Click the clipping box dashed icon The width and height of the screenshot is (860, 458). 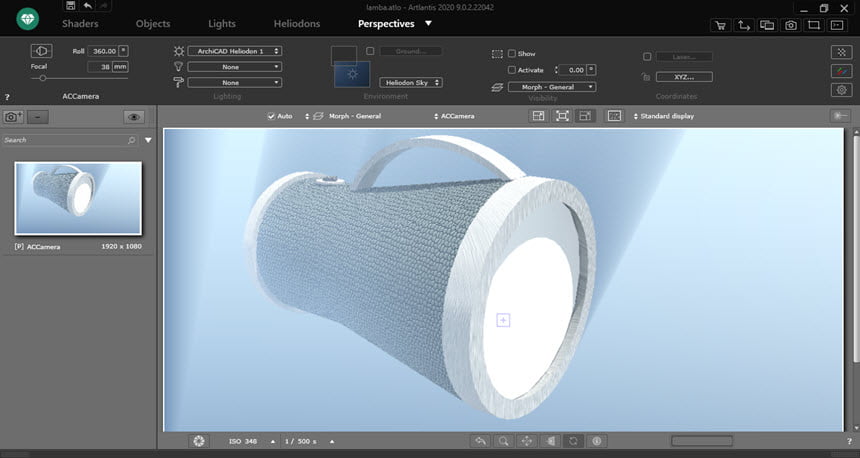click(497, 54)
